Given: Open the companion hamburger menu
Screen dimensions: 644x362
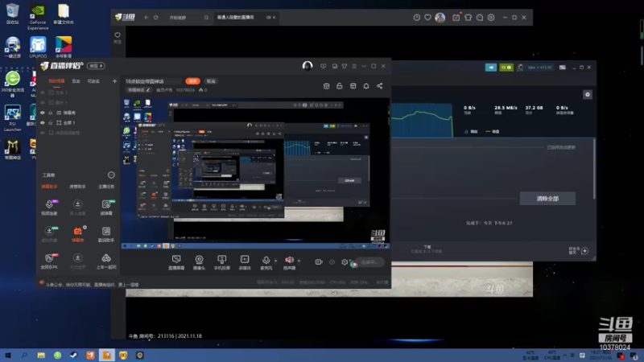Looking at the screenshot, I should pyautogui.click(x=354, y=66).
